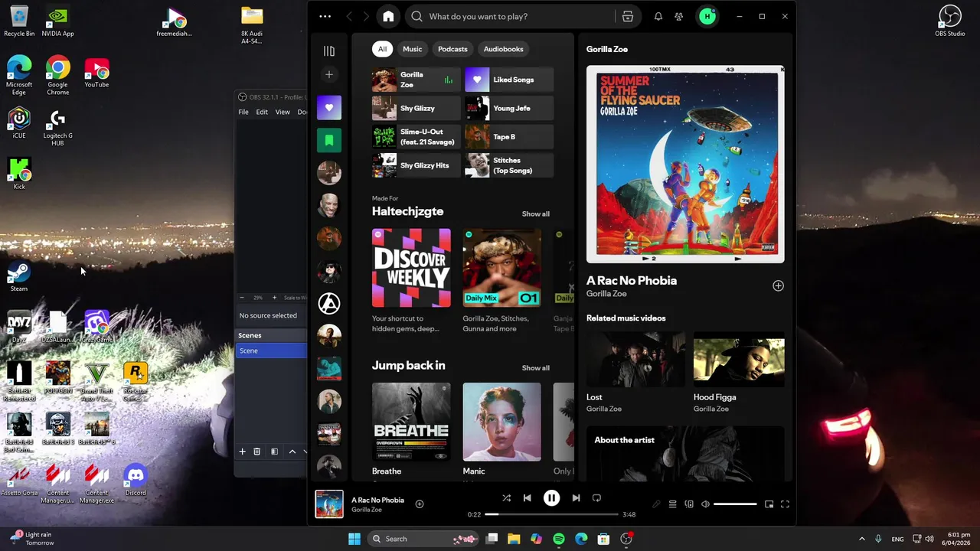Remove scene with trash icon in OBS
The width and height of the screenshot is (980, 551).
coord(257,452)
